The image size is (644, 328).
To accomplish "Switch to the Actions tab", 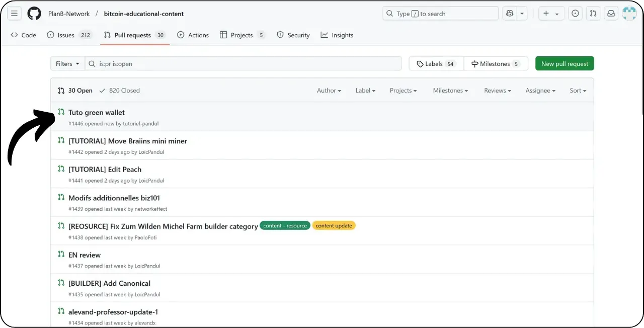I will [193, 35].
